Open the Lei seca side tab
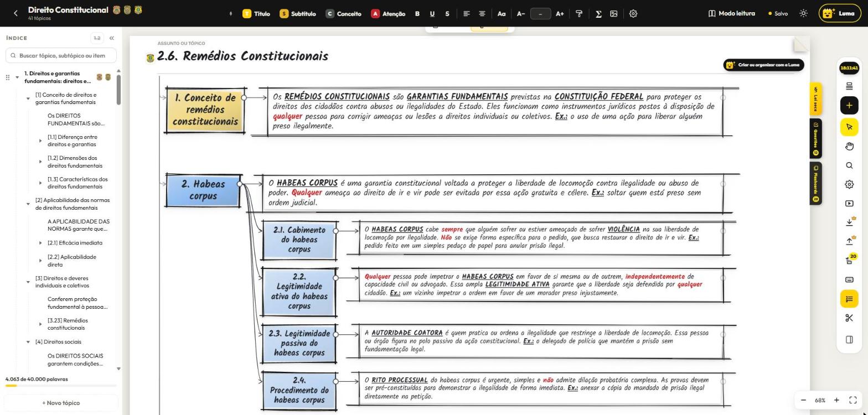This screenshot has width=868, height=415. [x=815, y=99]
